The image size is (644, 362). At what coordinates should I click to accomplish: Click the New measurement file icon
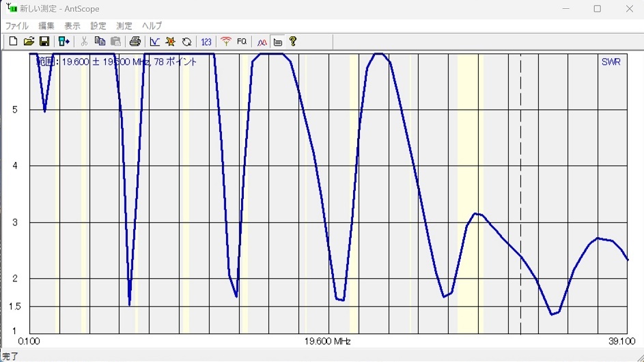tap(13, 42)
